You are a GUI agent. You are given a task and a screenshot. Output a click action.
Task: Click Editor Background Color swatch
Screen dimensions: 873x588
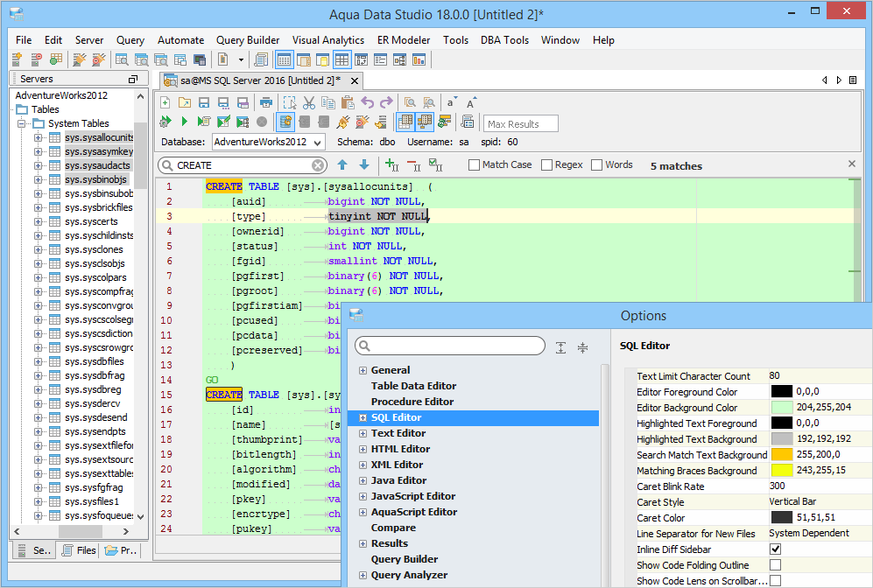click(x=782, y=408)
